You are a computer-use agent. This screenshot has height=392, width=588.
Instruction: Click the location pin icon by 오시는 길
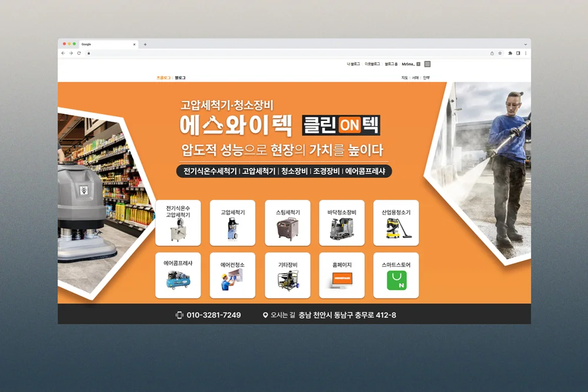tap(265, 315)
